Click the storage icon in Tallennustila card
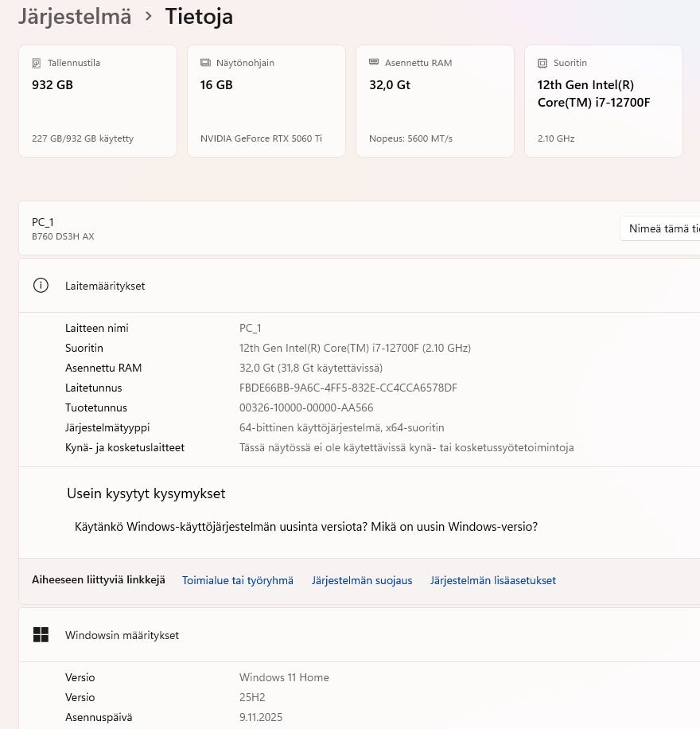700x729 pixels. coord(37,63)
